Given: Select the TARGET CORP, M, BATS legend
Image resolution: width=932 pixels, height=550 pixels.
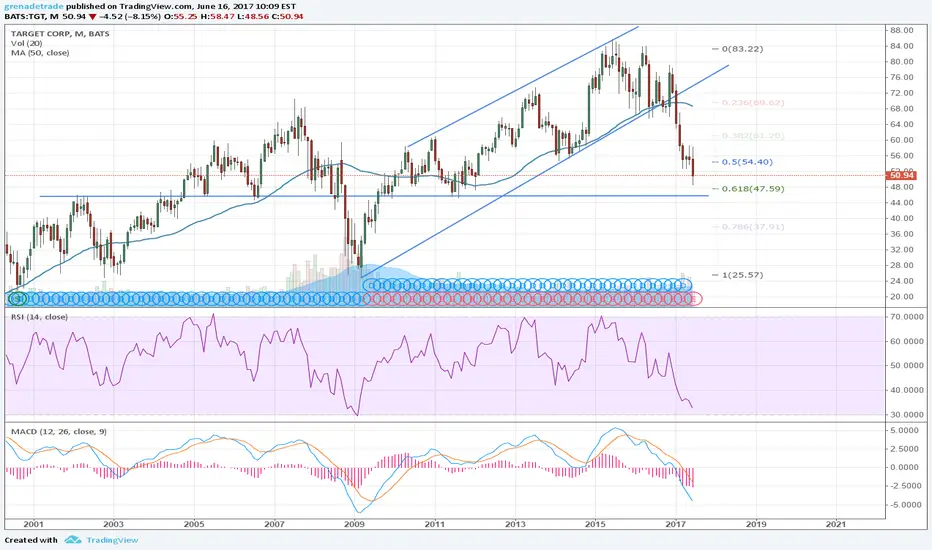Looking at the screenshot, I should coord(60,34).
